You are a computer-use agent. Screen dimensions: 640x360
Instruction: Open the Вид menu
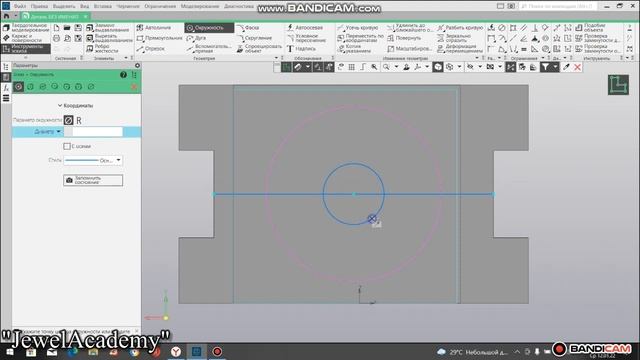pos(84,6)
